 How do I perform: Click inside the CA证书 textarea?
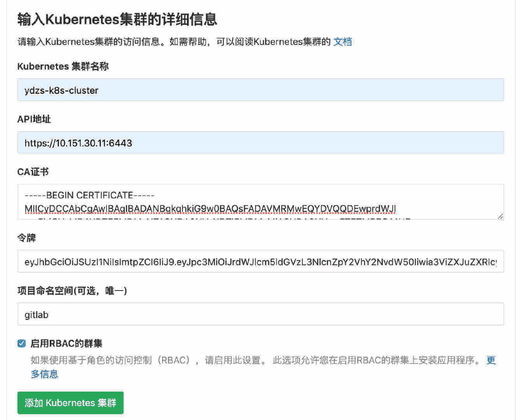click(x=260, y=202)
